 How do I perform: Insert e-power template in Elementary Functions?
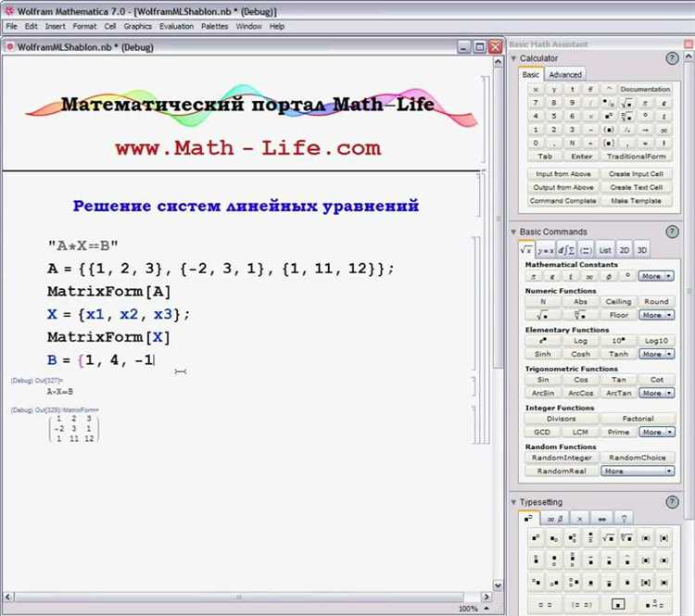coord(542,340)
